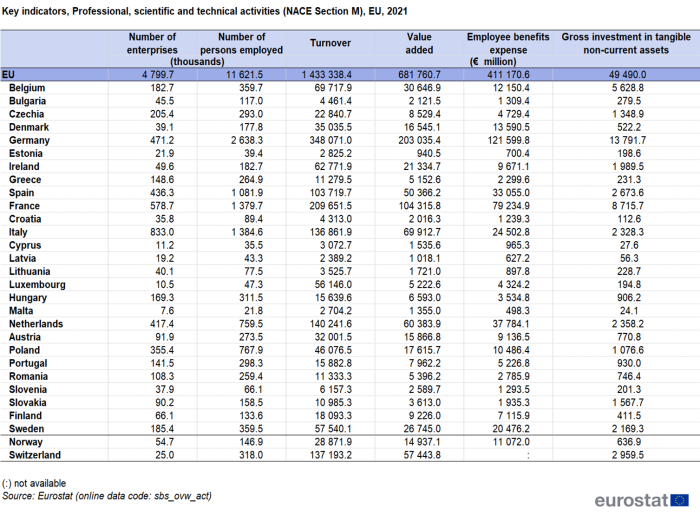Click the 'Italy' row label
The image size is (700, 515).
coord(18,232)
